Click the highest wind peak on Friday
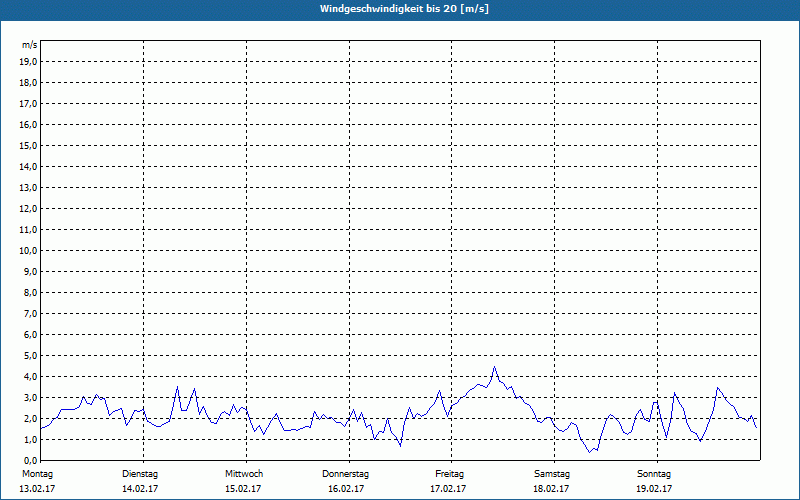Screen dimensions: 800x500 click(x=494, y=367)
